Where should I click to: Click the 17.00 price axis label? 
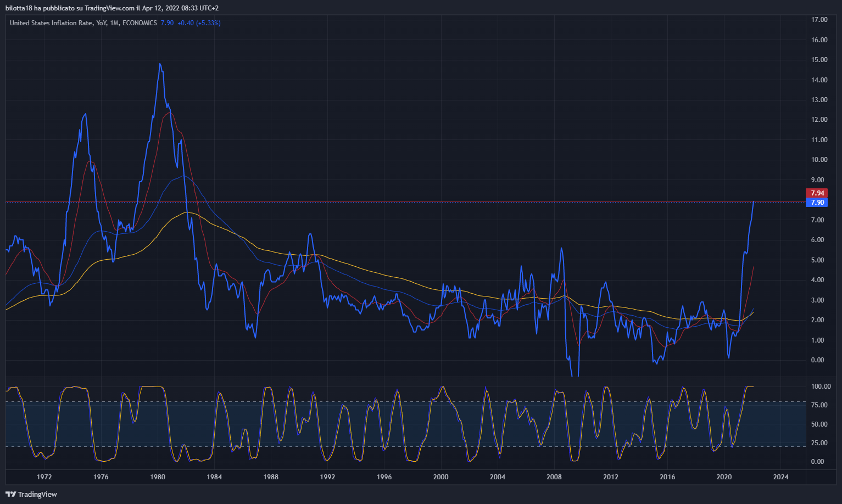click(x=819, y=20)
